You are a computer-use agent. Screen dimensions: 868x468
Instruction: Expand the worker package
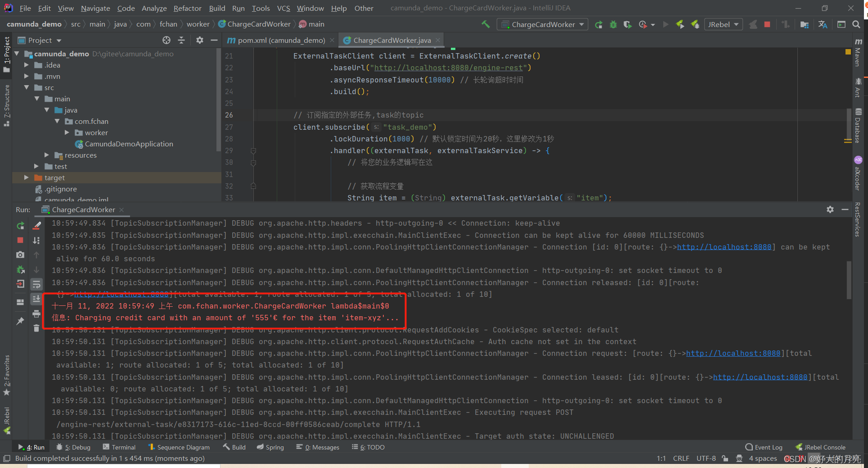pos(67,132)
